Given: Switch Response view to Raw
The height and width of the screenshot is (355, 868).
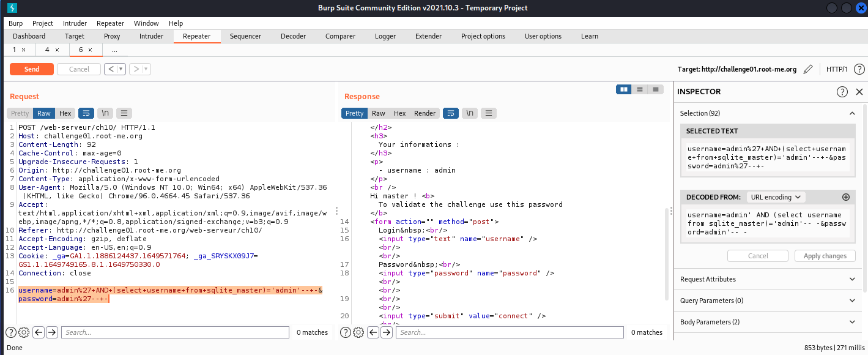Looking at the screenshot, I should click(x=379, y=113).
